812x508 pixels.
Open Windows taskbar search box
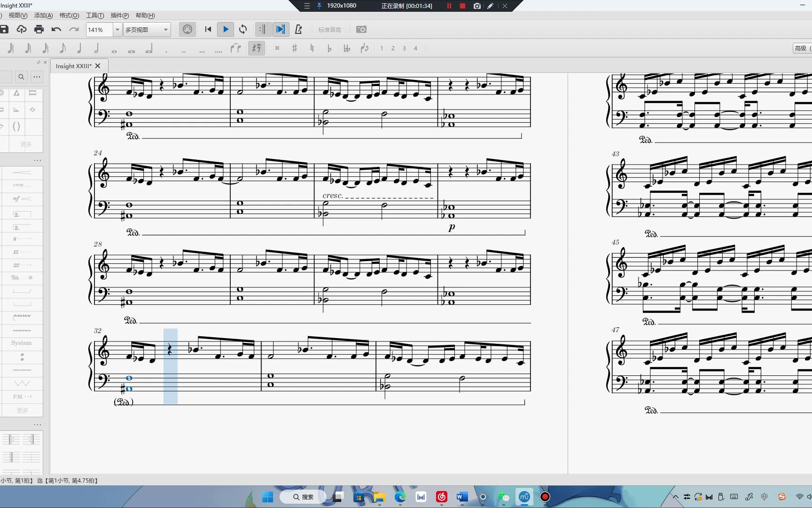[303, 497]
